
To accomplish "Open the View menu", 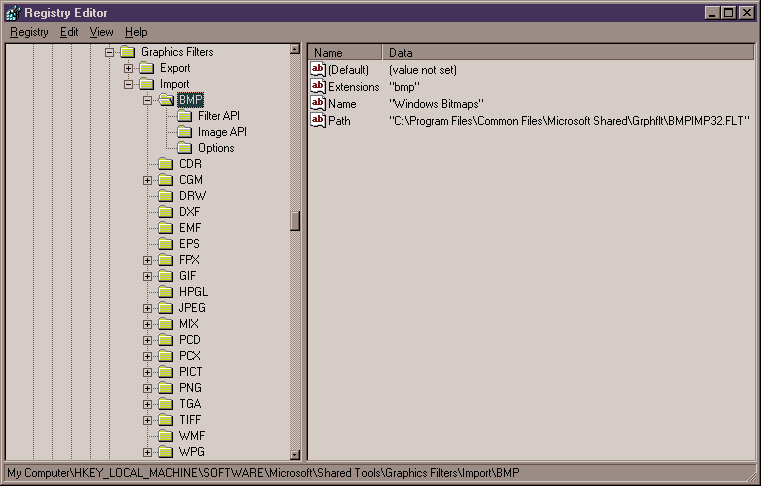I will pos(101,32).
